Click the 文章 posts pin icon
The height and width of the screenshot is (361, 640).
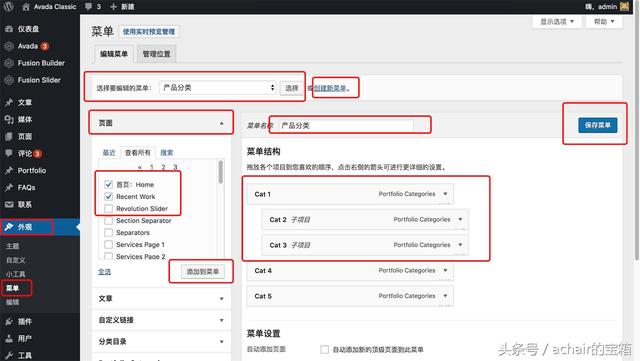[x=9, y=103]
